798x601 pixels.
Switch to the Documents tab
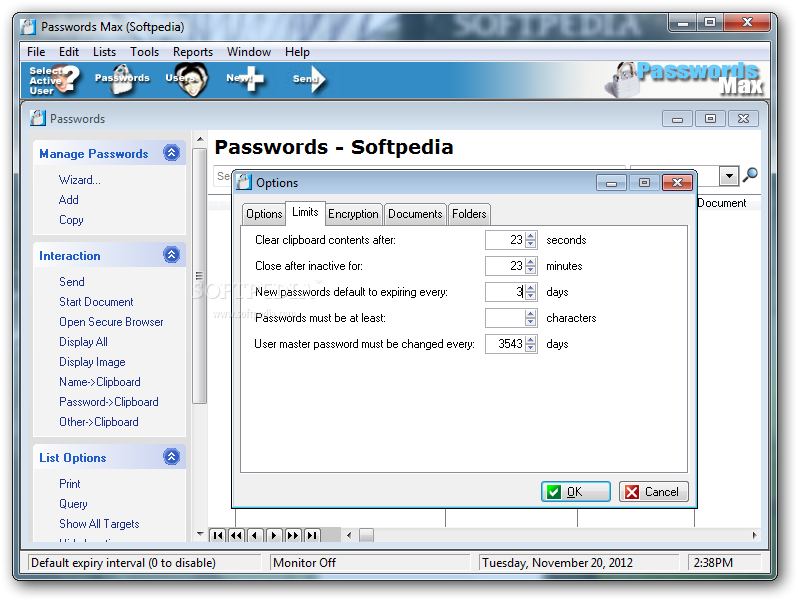415,214
